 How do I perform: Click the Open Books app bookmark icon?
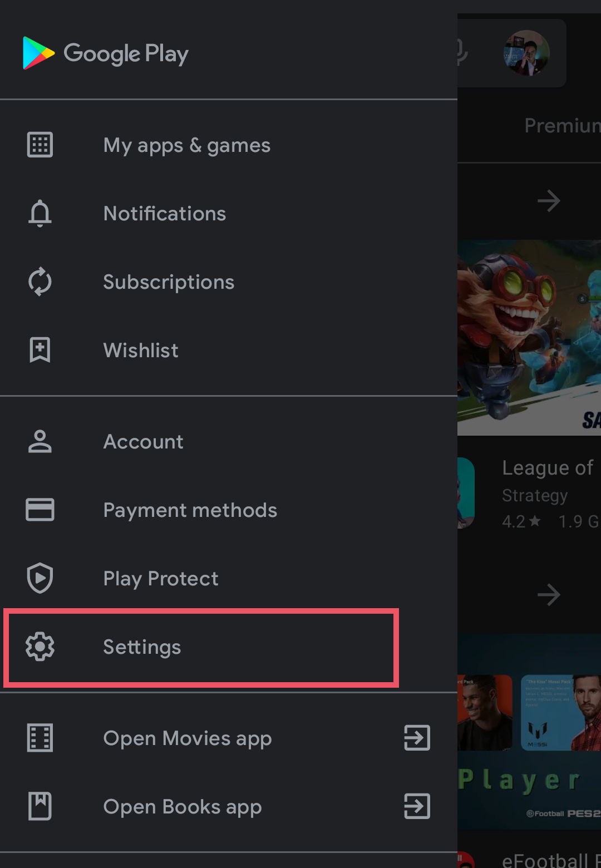pyautogui.click(x=40, y=806)
